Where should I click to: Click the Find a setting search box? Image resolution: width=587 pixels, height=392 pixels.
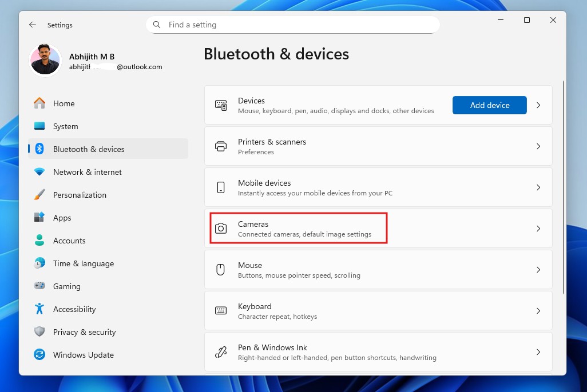coord(292,25)
